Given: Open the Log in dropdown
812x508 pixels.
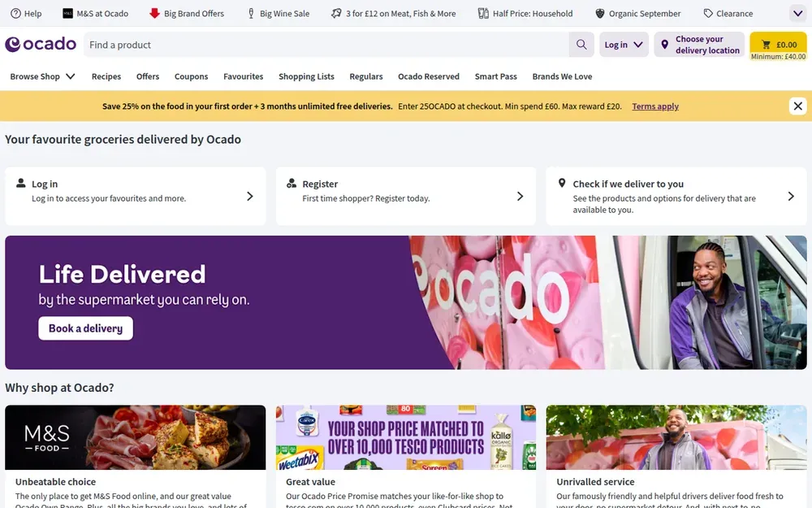Looking at the screenshot, I should 624,45.
